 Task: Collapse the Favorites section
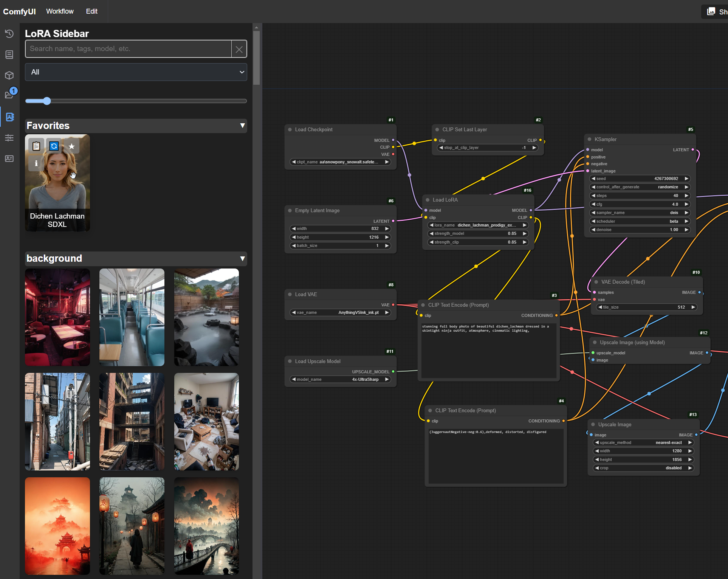tap(242, 126)
